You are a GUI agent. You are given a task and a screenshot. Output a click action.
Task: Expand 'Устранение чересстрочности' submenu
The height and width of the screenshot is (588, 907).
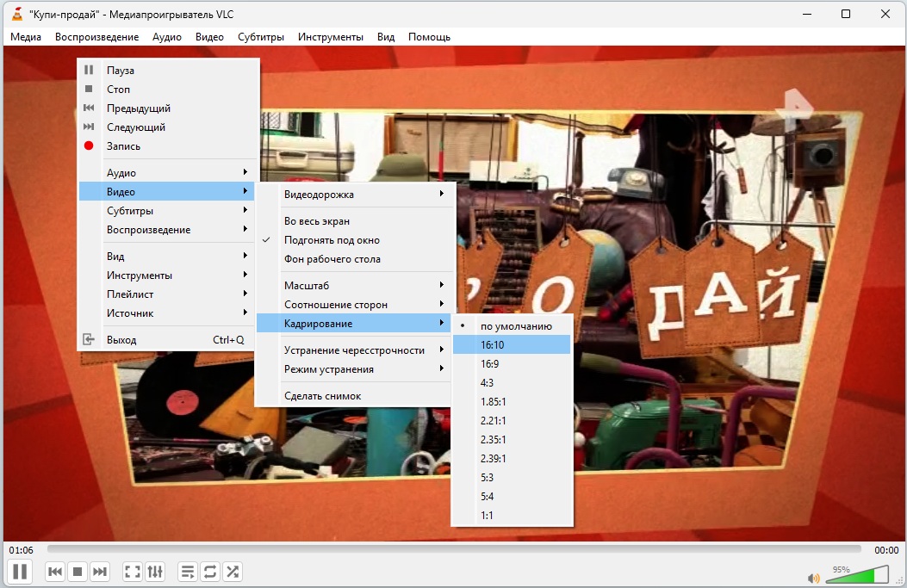354,350
